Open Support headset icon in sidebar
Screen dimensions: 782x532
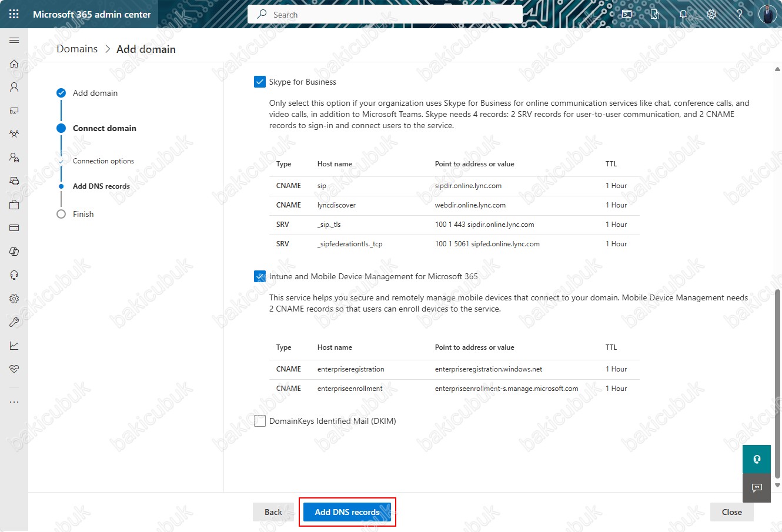pos(14,275)
